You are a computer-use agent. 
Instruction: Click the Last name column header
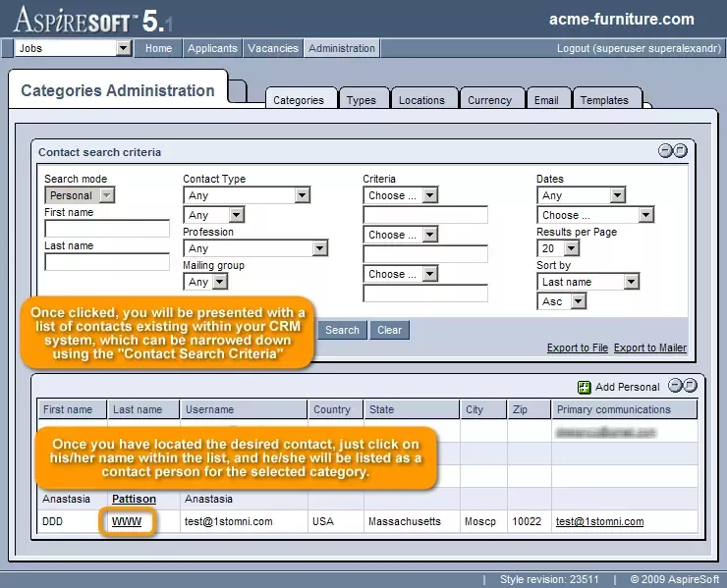tap(143, 409)
